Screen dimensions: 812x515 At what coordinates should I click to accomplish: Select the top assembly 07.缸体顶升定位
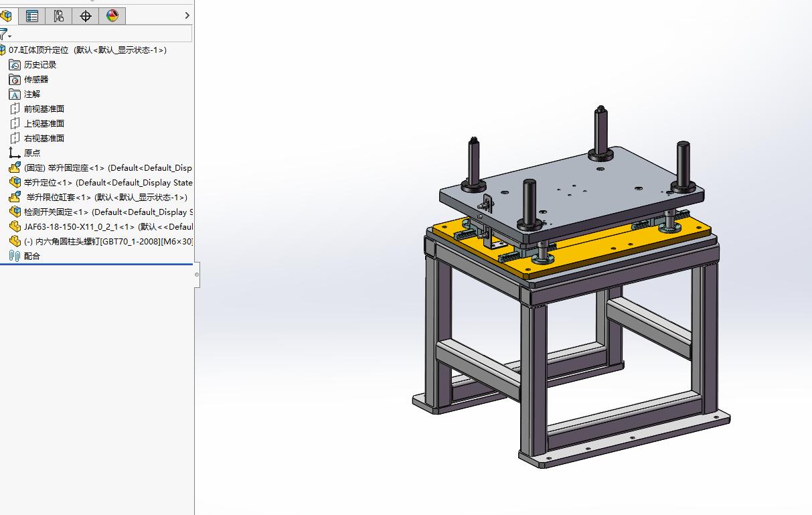pyautogui.click(x=87, y=50)
